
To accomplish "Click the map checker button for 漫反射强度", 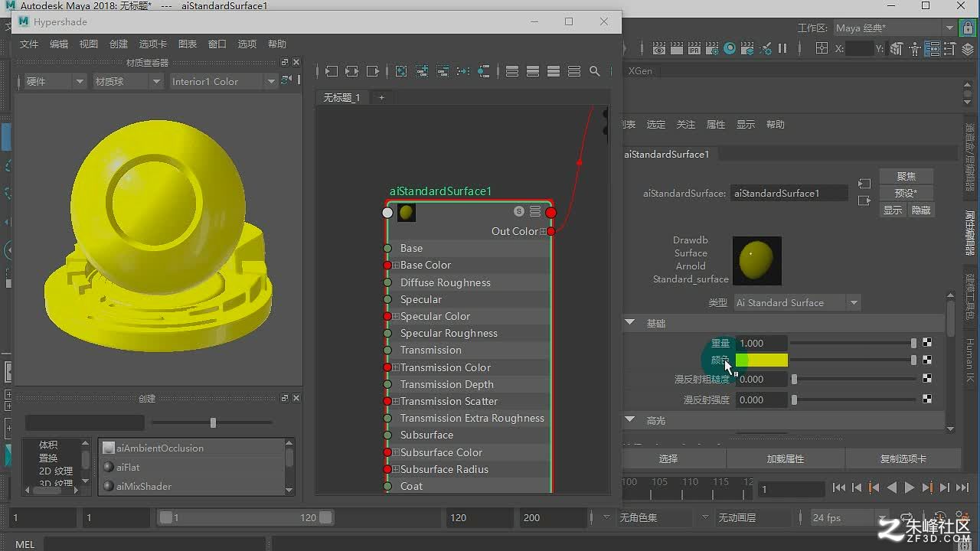I will (927, 399).
